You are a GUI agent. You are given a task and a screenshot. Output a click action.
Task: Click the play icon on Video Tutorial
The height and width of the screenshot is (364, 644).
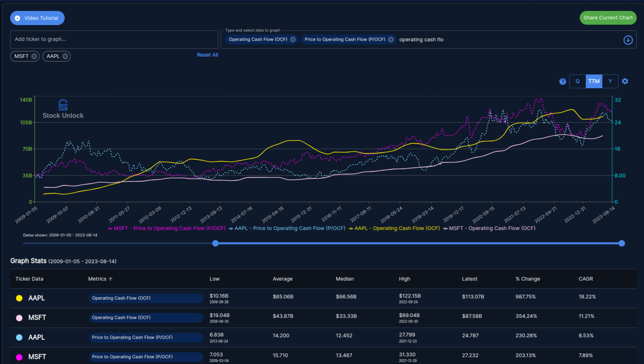click(17, 18)
